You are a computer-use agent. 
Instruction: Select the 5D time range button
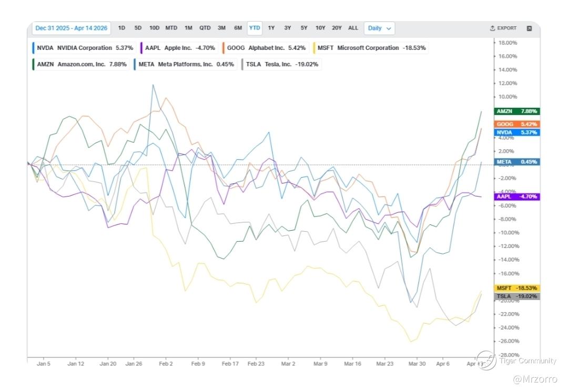click(x=138, y=28)
